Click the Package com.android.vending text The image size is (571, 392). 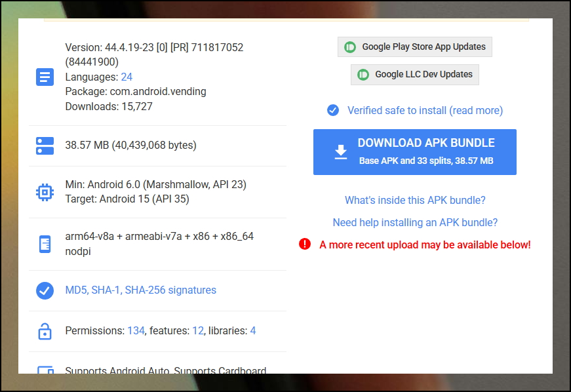[x=136, y=91]
